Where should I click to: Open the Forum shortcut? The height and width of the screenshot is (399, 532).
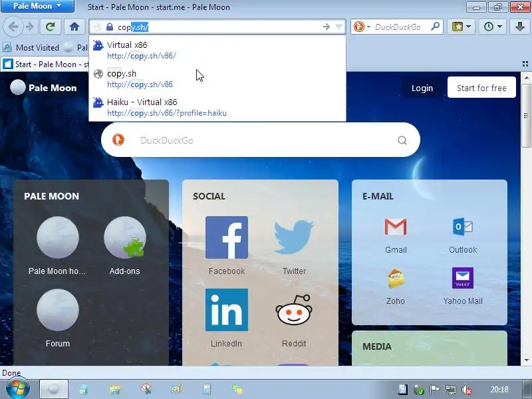point(57,319)
